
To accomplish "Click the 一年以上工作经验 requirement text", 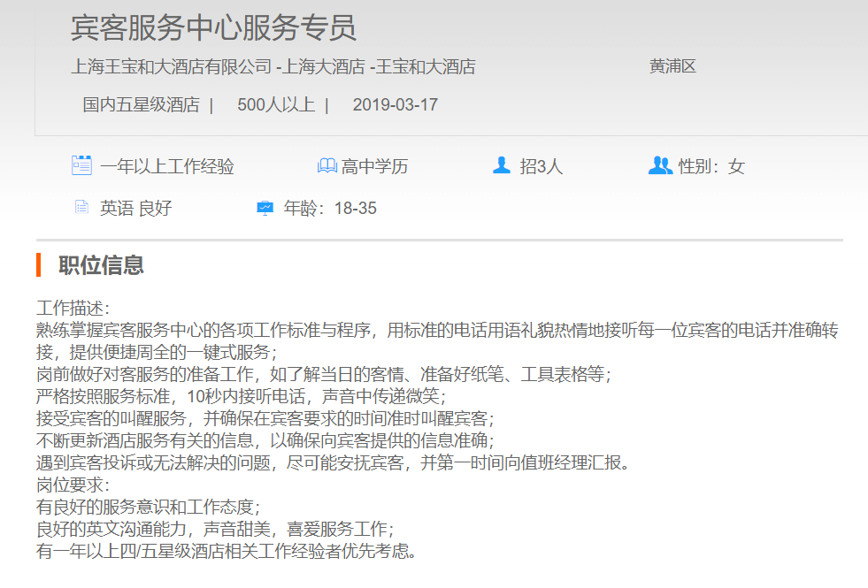I will [x=166, y=166].
